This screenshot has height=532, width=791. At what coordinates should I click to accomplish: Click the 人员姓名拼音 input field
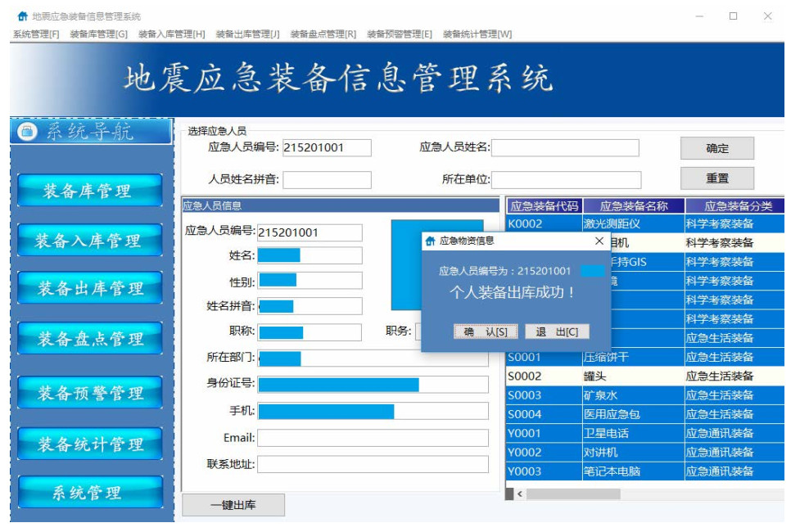tap(327, 179)
